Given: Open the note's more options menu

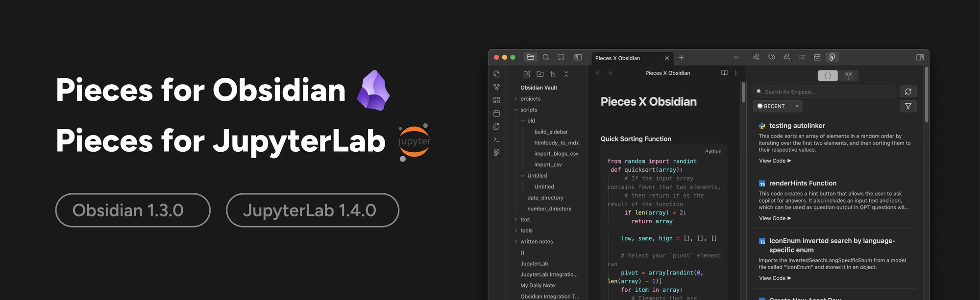Looking at the screenshot, I should click(x=735, y=73).
